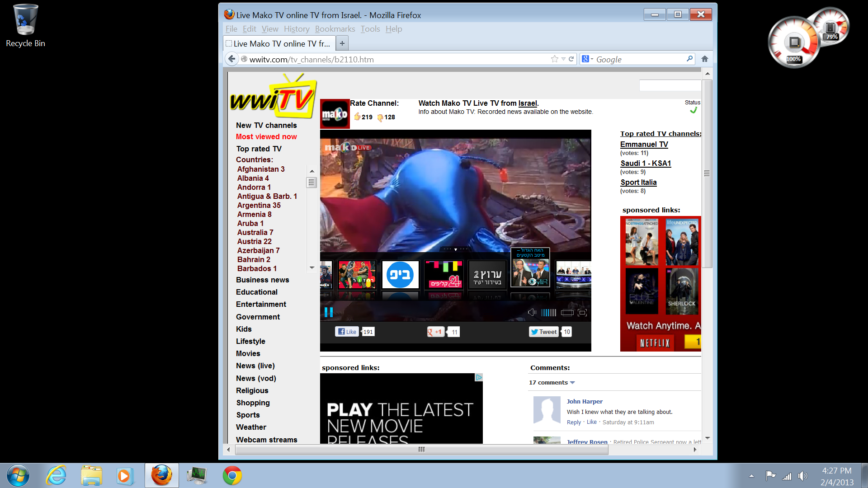Click the countries list scrollbar thumb

click(x=311, y=182)
